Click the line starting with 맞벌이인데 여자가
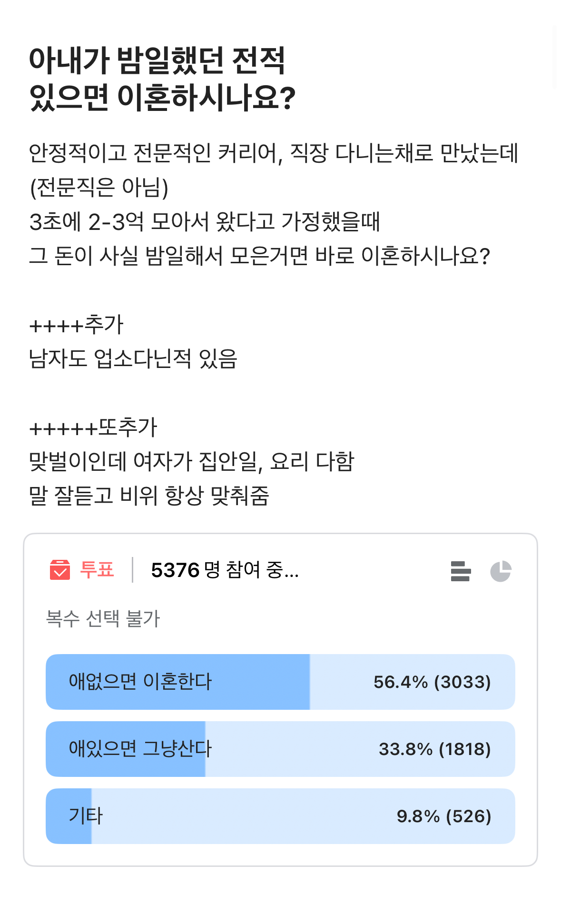Image resolution: width=561 pixels, height=924 pixels. tap(191, 461)
